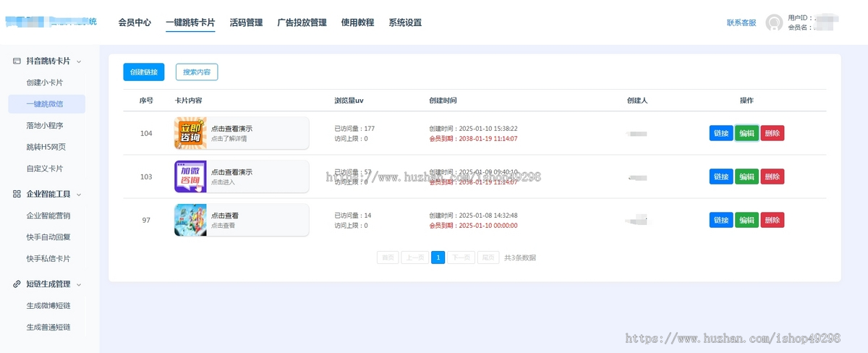Click 编辑 button for row 97
This screenshot has width=868, height=353.
click(x=746, y=220)
